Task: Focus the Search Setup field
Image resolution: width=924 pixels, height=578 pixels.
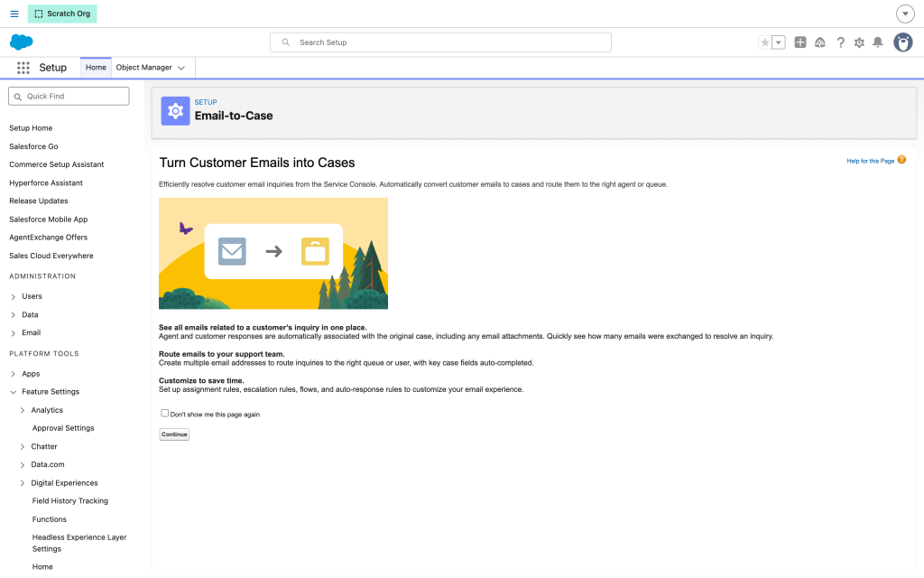Action: (440, 42)
